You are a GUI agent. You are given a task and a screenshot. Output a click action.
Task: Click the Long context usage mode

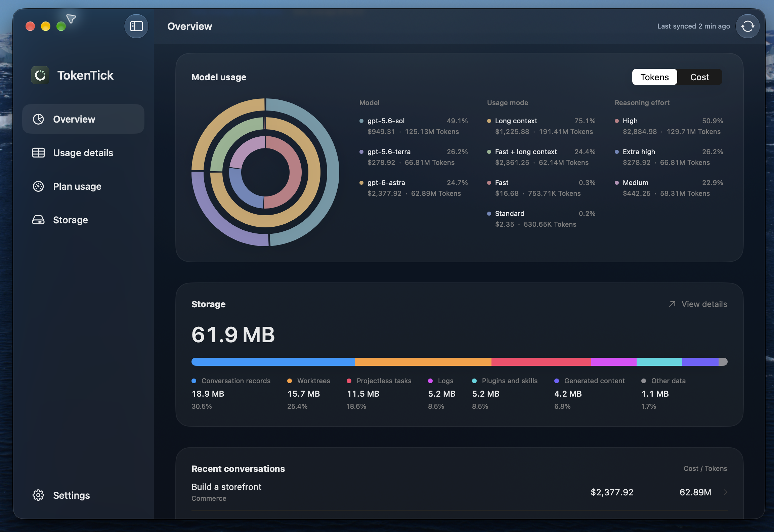pos(541,126)
